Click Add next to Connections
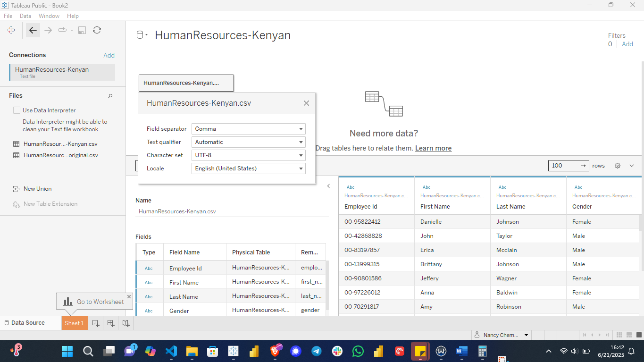Image resolution: width=644 pixels, height=362 pixels. pyautogui.click(x=109, y=55)
